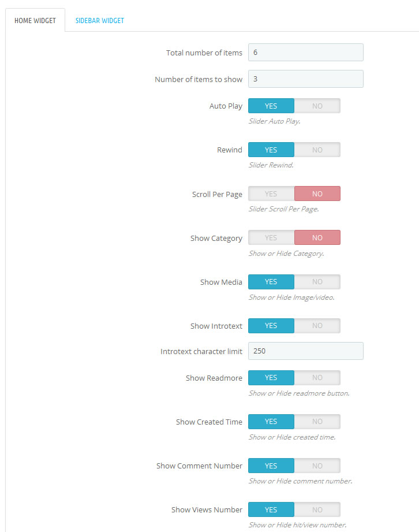Disable Show Media with NO

(317, 282)
